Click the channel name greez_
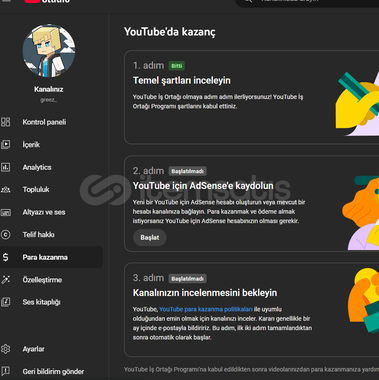The image size is (379, 380). point(49,100)
